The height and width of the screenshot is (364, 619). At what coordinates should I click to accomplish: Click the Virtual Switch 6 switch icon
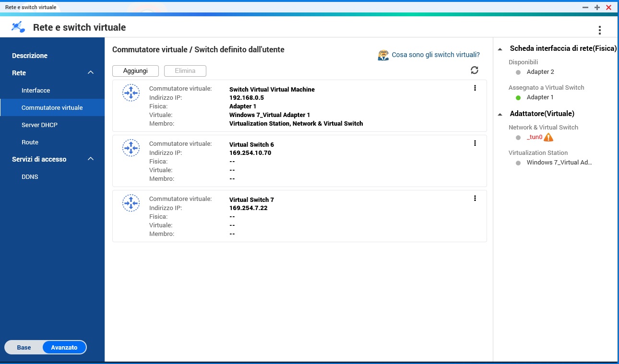tap(131, 148)
